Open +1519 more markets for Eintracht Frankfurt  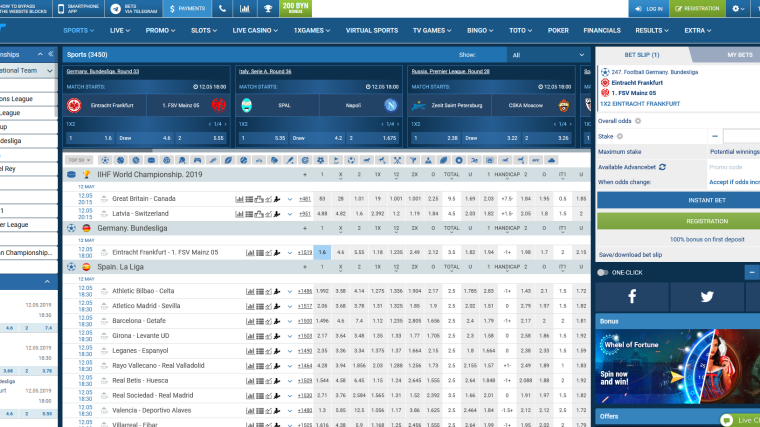pos(305,253)
